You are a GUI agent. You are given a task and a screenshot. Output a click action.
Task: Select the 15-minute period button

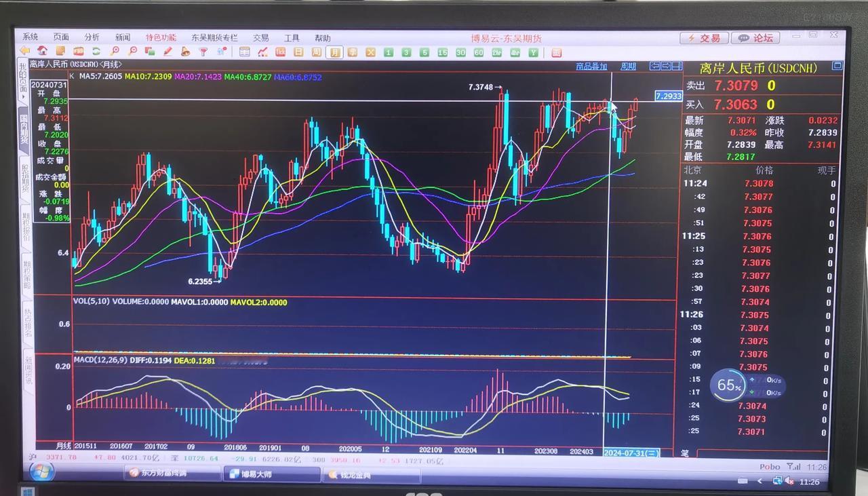point(442,52)
